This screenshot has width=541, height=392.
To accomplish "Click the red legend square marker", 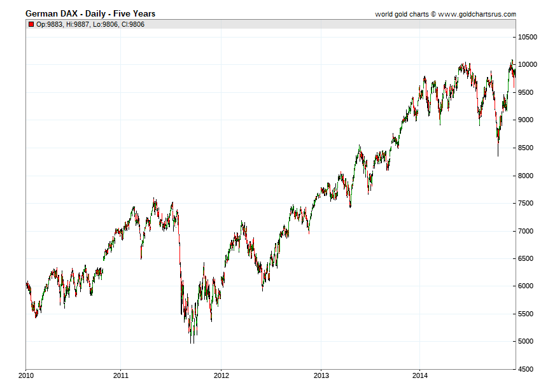I will tap(31, 24).
